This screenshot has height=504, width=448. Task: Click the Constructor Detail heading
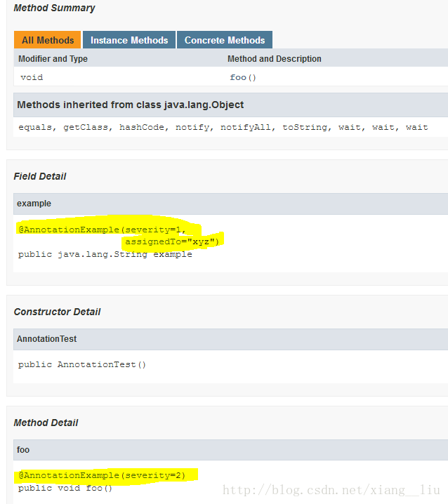(x=57, y=312)
